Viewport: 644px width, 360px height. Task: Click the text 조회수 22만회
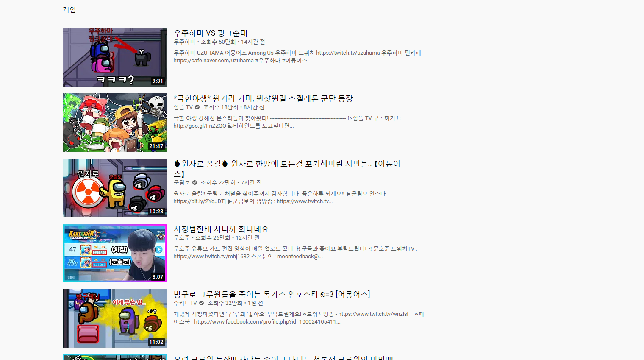(x=218, y=183)
